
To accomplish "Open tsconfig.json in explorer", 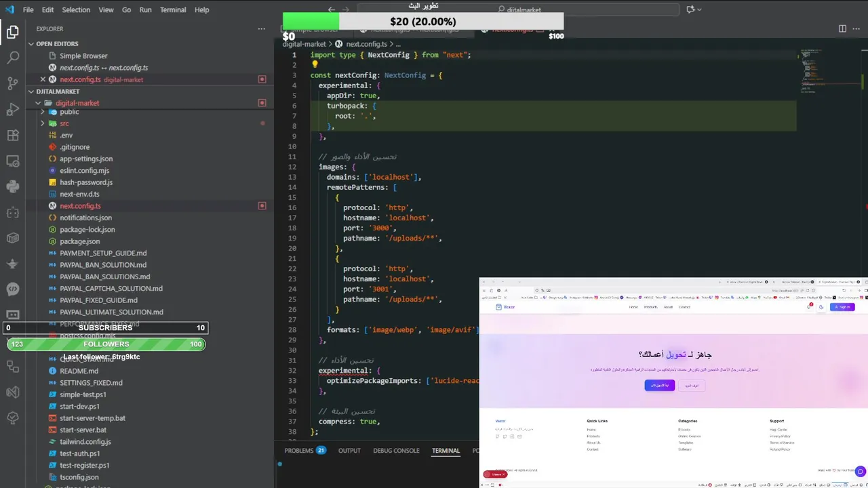I will (79, 477).
